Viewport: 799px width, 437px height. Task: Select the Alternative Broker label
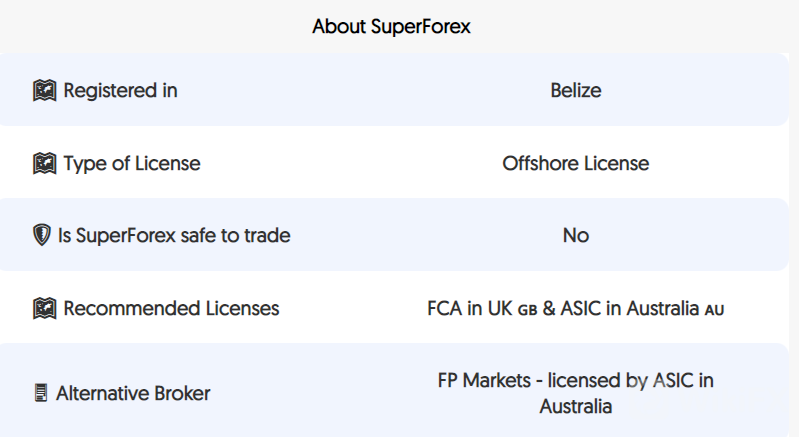pos(133,394)
